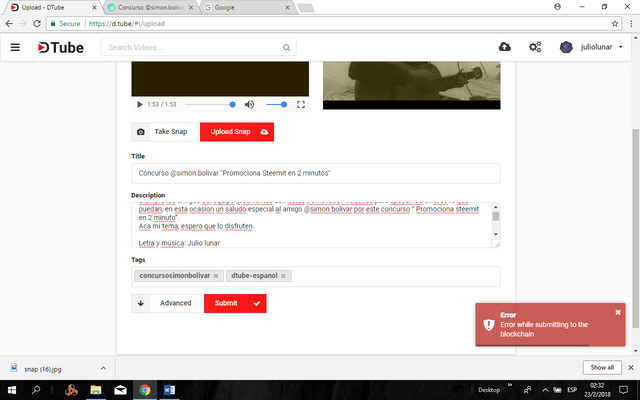Reload the page
This screenshot has width=640, height=400.
(x=37, y=24)
